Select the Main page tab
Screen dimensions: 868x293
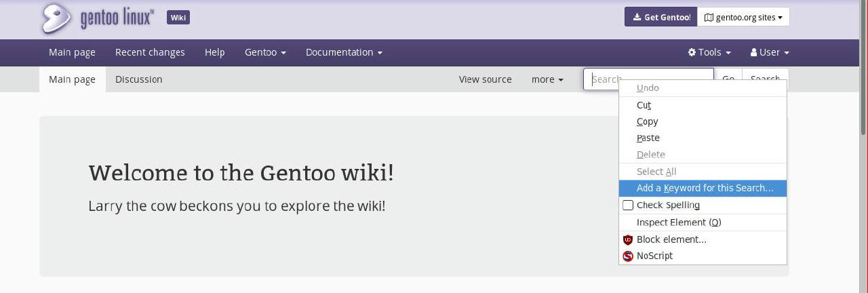click(x=72, y=79)
